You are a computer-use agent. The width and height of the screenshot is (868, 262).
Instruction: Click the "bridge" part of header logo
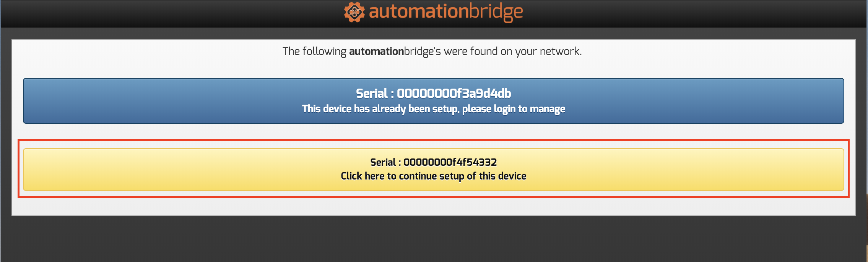(496, 12)
